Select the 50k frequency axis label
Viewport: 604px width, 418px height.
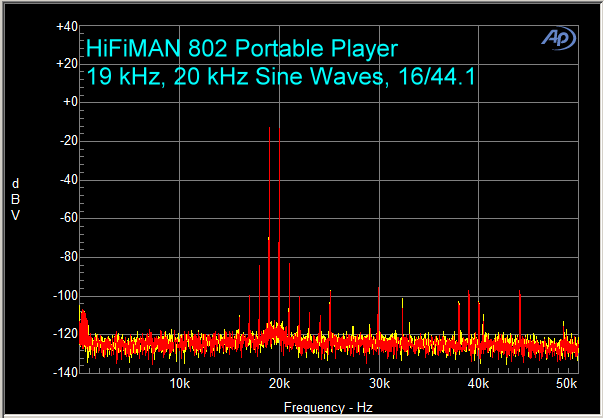(x=566, y=384)
